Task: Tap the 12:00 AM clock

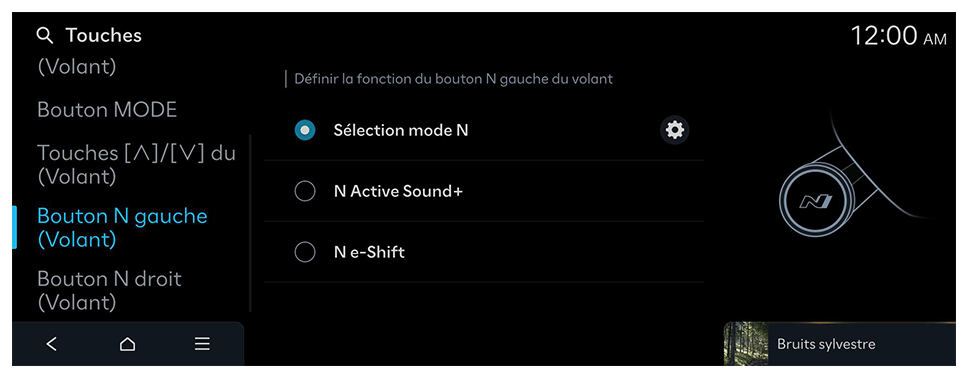Action: (898, 36)
